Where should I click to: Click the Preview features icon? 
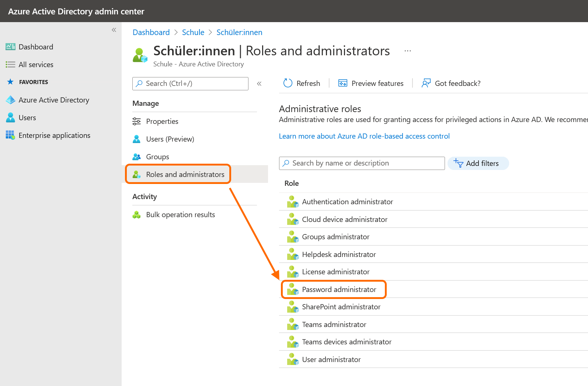click(x=342, y=83)
